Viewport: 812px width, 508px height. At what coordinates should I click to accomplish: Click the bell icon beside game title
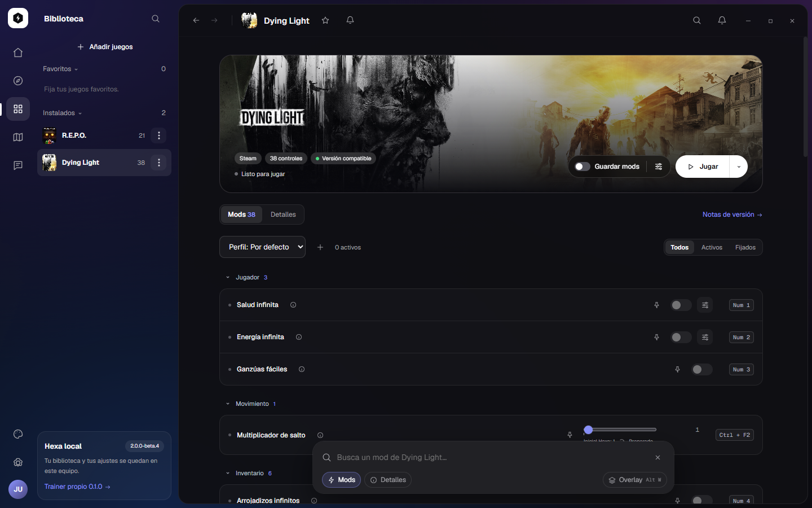[x=350, y=20]
